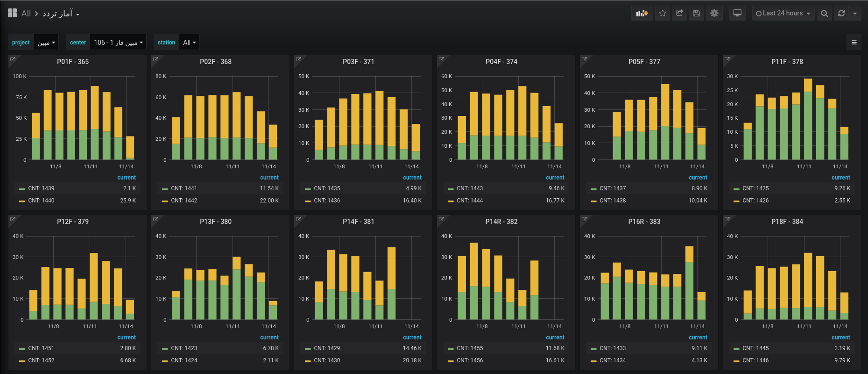Sort P11F legend by current column header

coord(840,178)
